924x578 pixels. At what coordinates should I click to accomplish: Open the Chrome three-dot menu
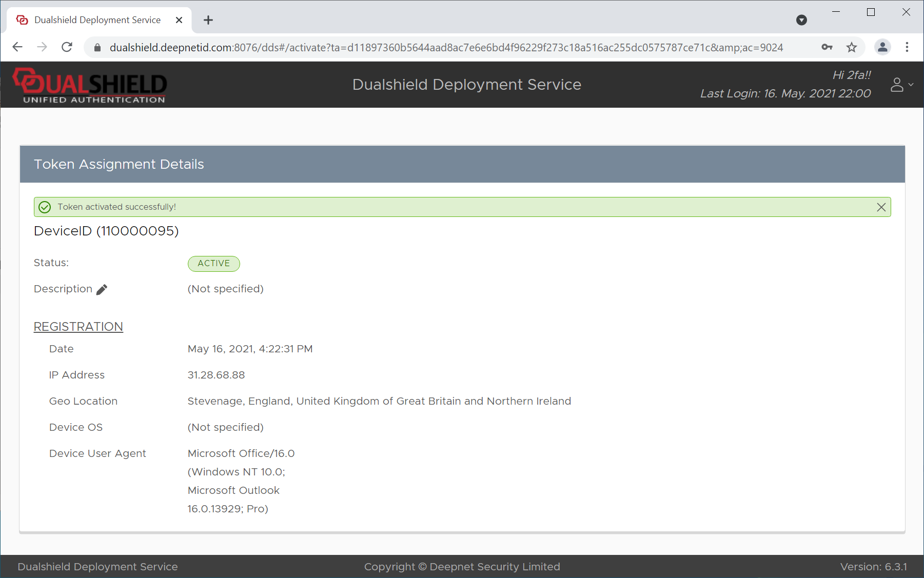click(907, 48)
